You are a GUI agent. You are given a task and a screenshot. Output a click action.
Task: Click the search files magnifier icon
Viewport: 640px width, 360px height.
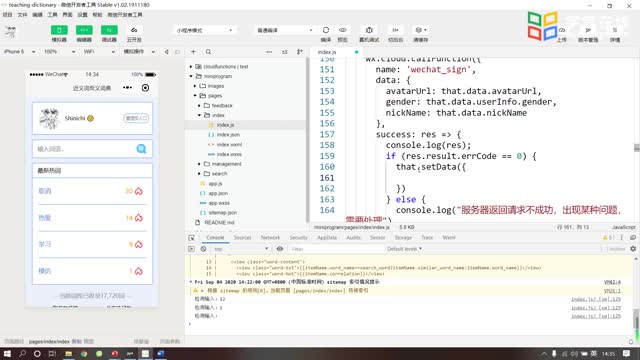click(209, 52)
